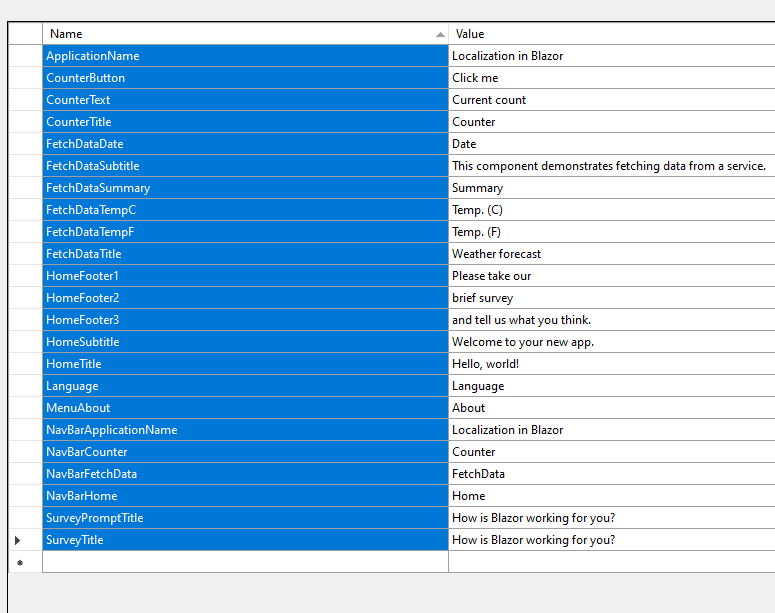Click the 'Current count' value cell

611,100
